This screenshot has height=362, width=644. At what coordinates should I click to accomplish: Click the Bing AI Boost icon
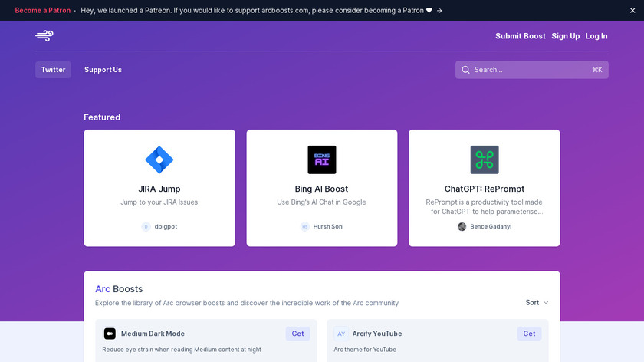tap(321, 160)
